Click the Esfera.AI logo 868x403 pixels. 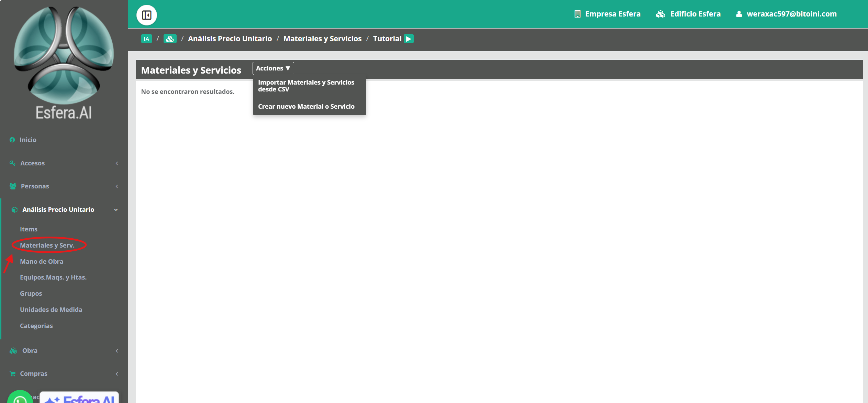coord(64,63)
